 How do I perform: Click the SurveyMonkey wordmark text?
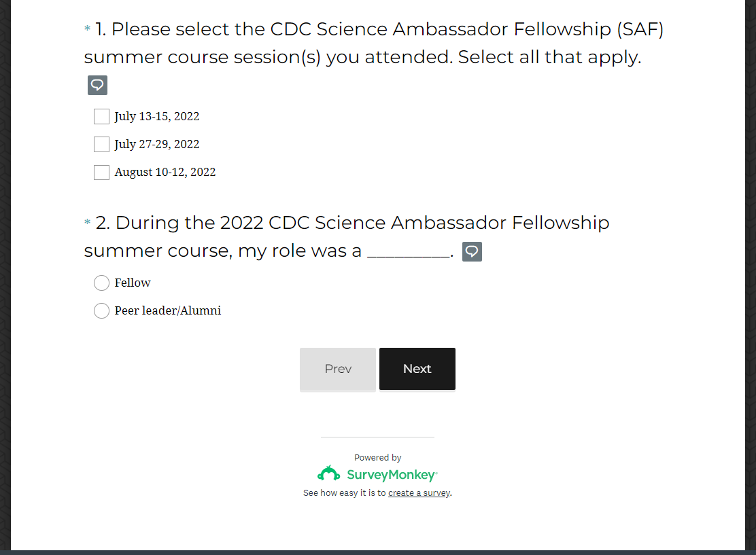392,475
